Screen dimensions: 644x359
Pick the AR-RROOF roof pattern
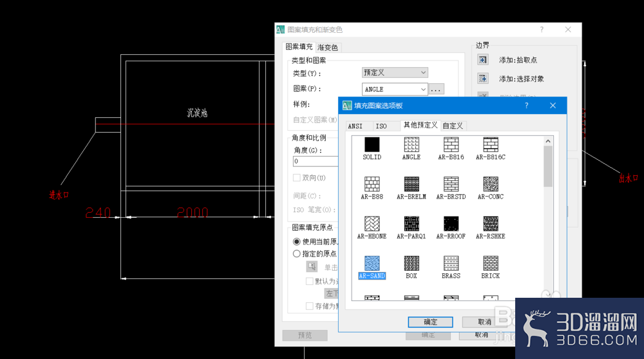click(x=451, y=224)
